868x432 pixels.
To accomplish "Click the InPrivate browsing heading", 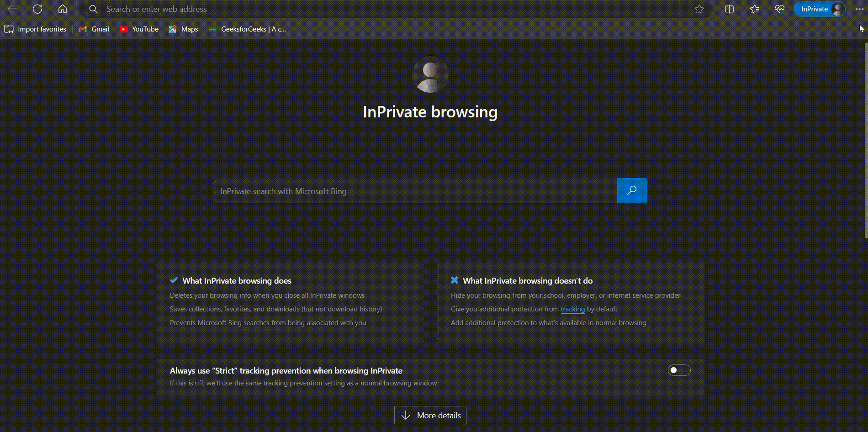I will [430, 112].
